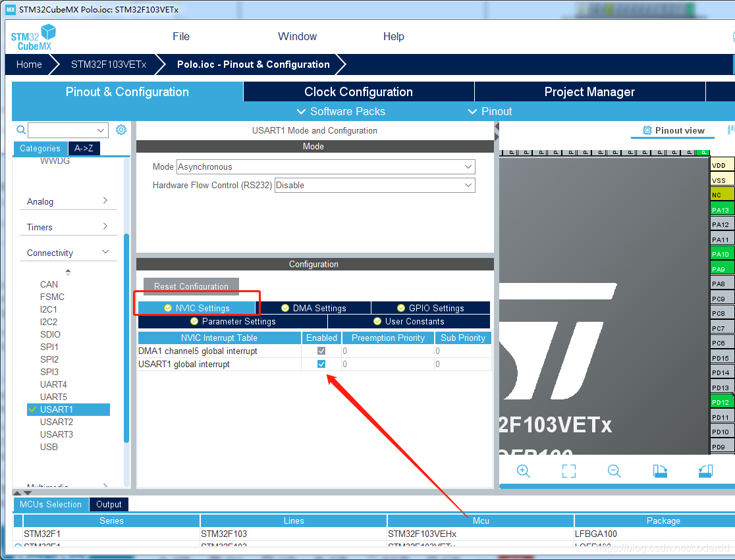Click the PA8 pin on chip
Image resolution: width=735 pixels, height=560 pixels.
pyautogui.click(x=722, y=283)
